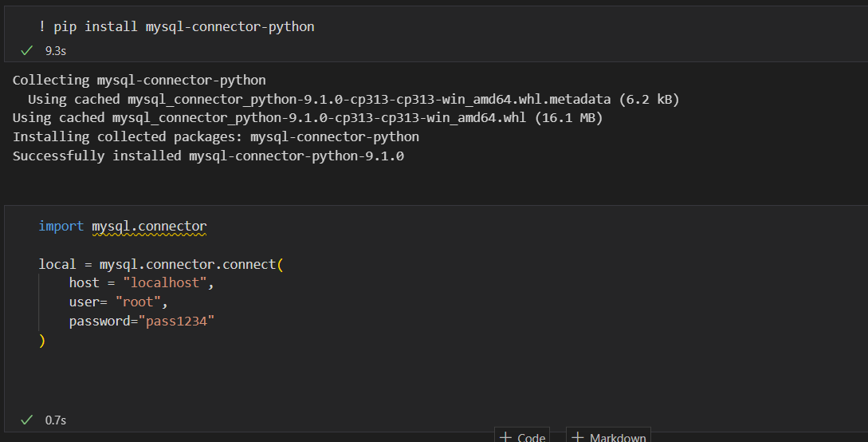This screenshot has width=868, height=442.
Task: Click the "pass1234" password string
Action: pyautogui.click(x=176, y=322)
